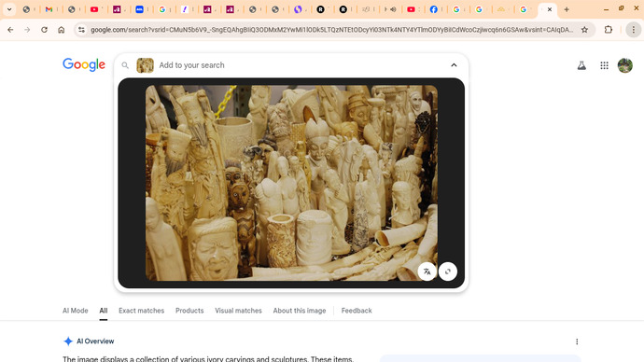Image resolution: width=644 pixels, height=362 pixels.
Task: Open the browser home page
Action: [x=62, y=30]
